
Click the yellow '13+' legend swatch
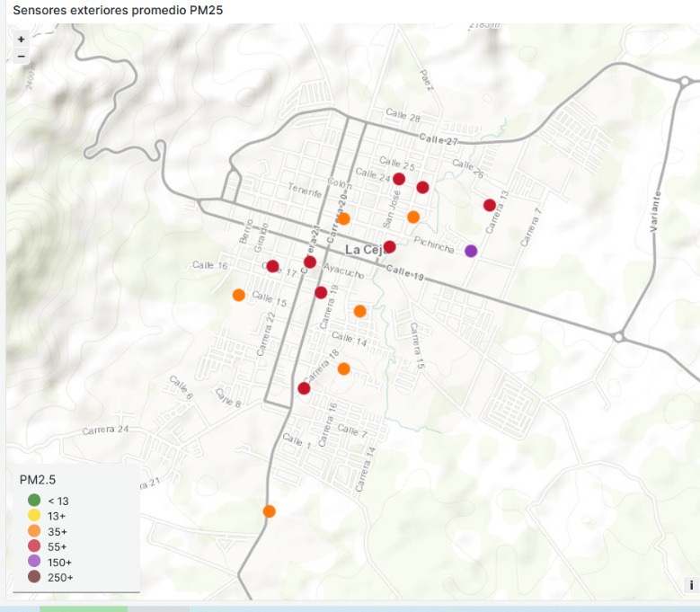point(34,515)
